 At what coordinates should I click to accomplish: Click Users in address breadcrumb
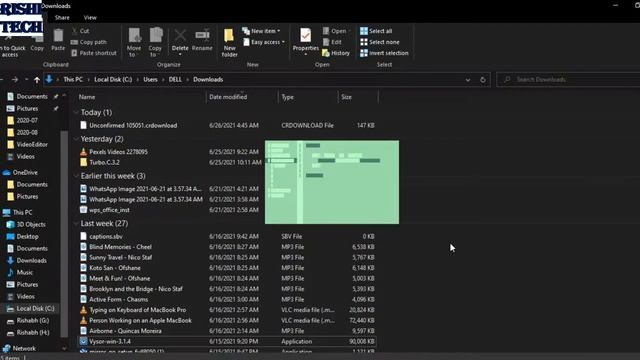pos(150,80)
